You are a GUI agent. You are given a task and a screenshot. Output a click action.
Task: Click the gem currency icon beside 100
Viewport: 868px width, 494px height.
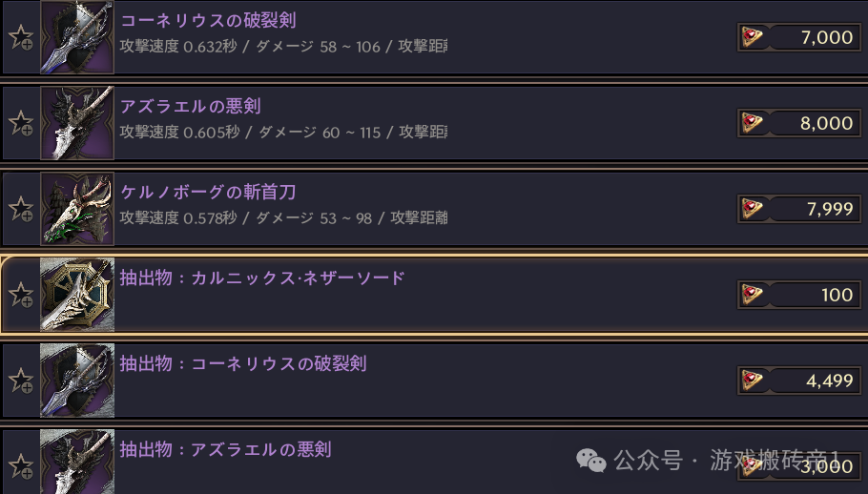click(x=754, y=295)
